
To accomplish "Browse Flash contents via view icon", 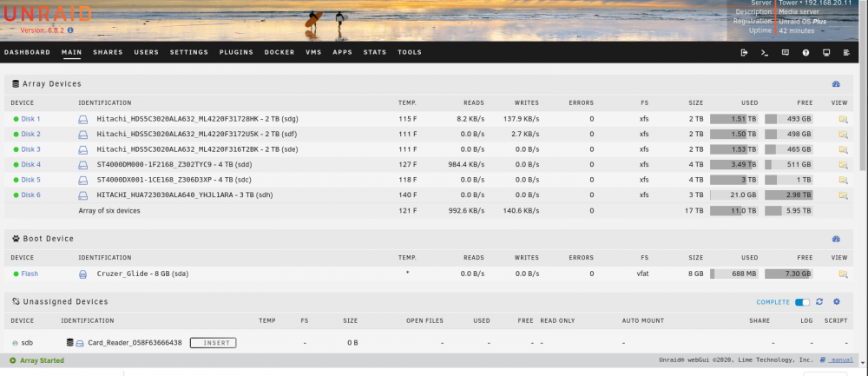I will pyautogui.click(x=843, y=274).
